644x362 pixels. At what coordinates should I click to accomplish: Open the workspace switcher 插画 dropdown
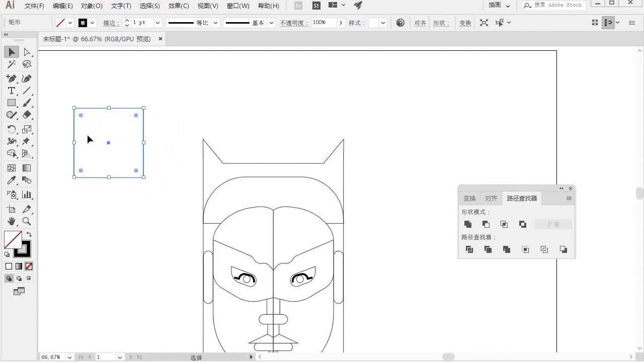pos(500,6)
